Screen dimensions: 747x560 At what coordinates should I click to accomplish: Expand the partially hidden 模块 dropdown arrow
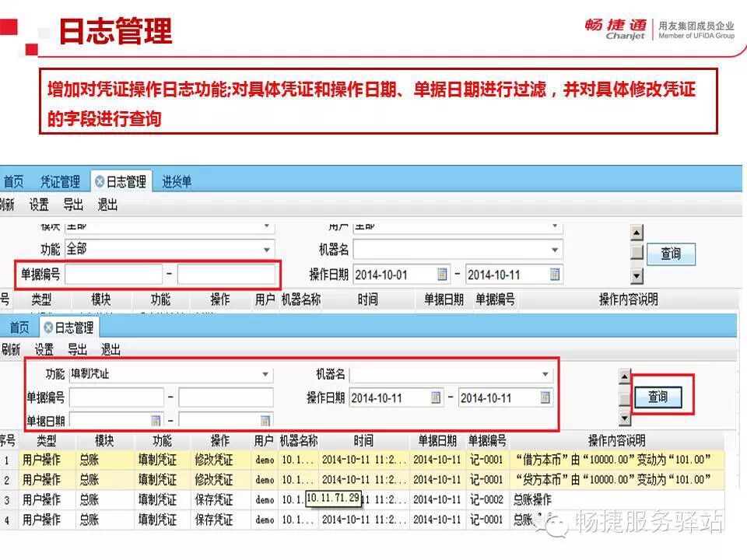tap(267, 226)
